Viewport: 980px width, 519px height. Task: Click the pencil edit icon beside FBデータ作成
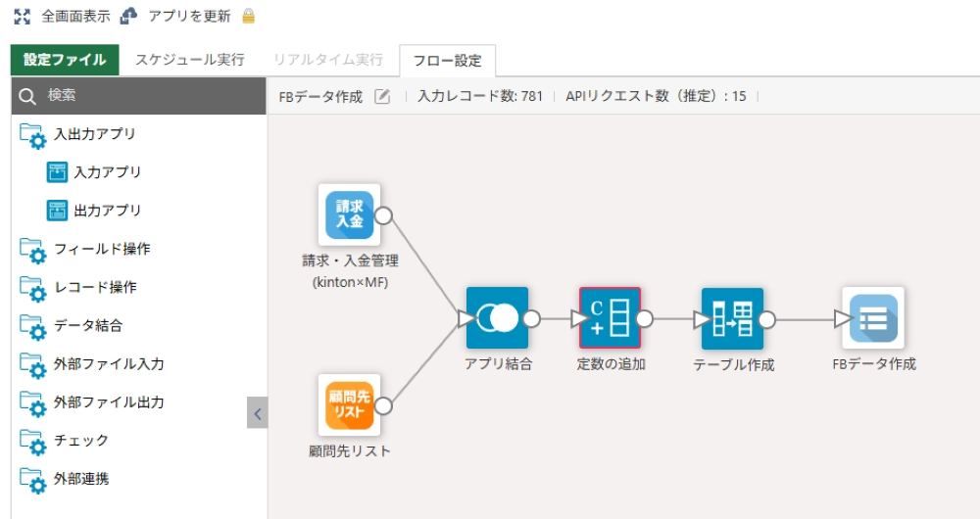click(382, 96)
